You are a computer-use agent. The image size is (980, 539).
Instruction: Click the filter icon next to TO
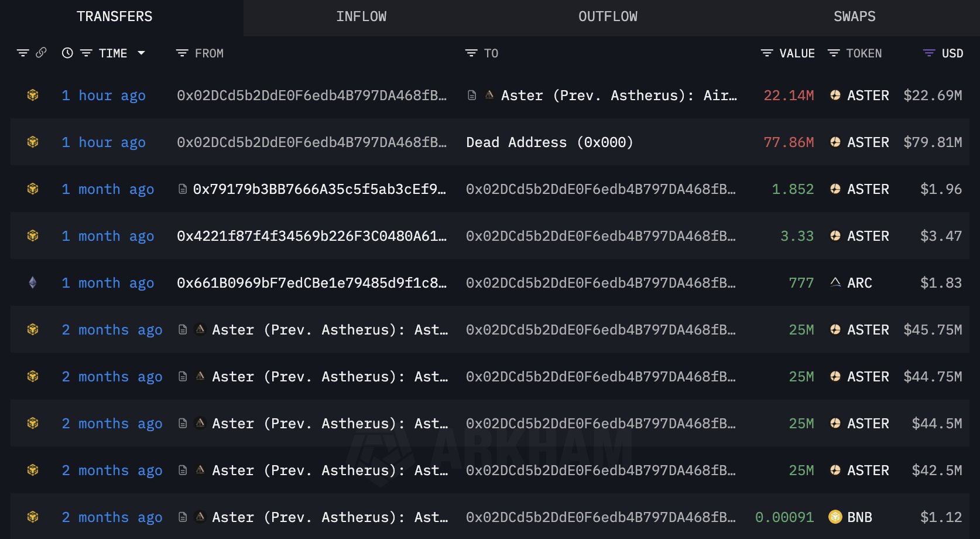[x=471, y=53]
